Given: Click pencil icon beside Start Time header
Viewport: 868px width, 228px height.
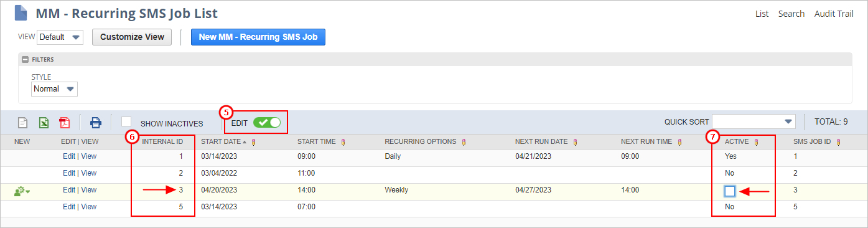Looking at the screenshot, I should tap(343, 142).
